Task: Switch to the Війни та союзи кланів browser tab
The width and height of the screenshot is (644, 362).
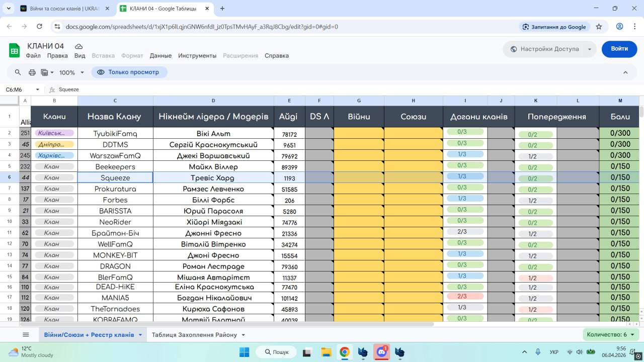Action: pos(64,9)
